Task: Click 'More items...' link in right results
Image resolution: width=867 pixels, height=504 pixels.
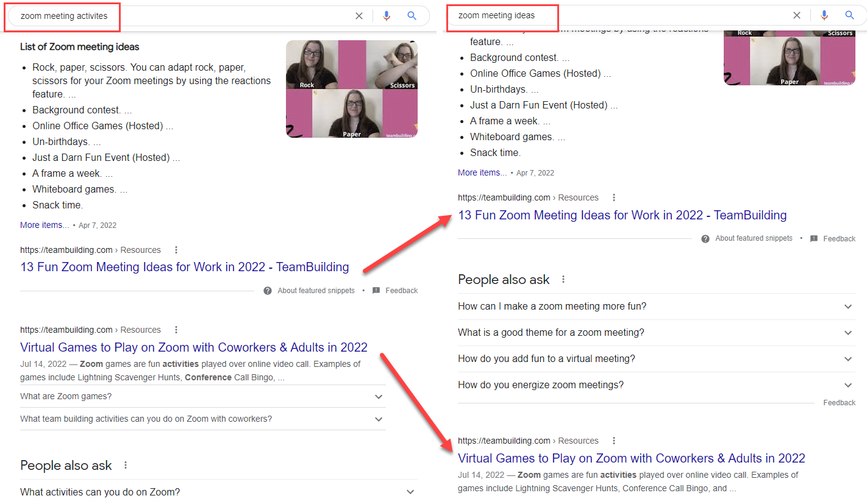Action: (x=482, y=172)
